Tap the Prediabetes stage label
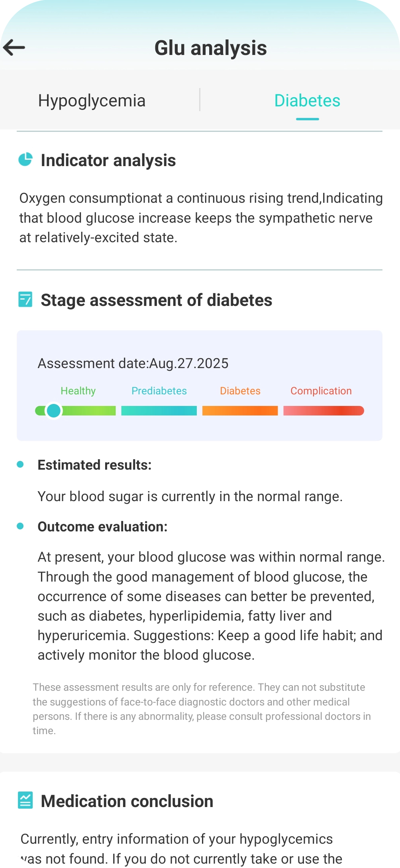Viewport: 400px width, 868px height. tap(159, 391)
